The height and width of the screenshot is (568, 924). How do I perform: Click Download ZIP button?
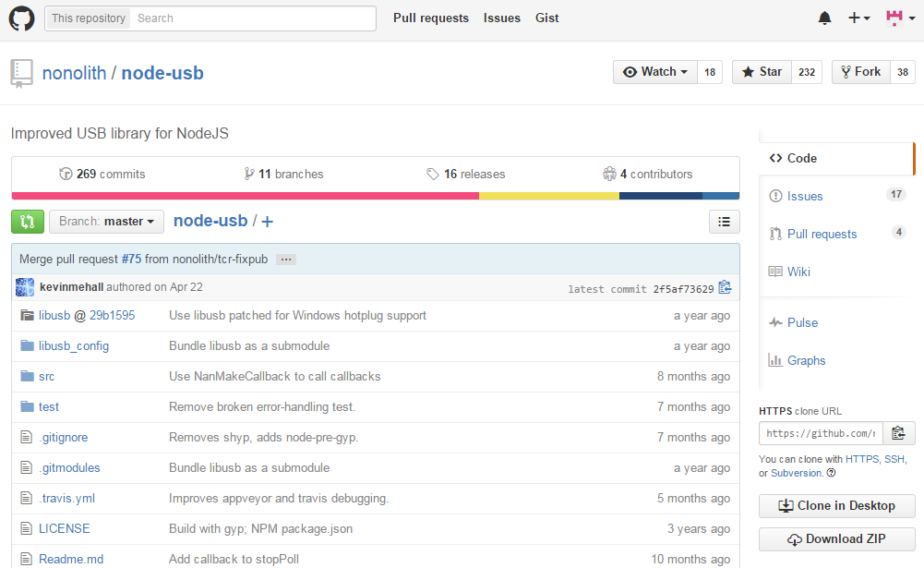point(837,539)
